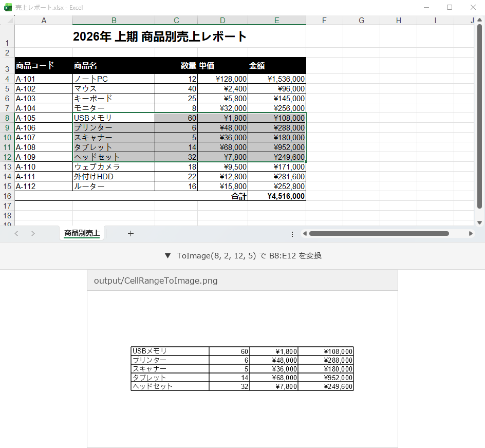Select row 12 header
Image resolution: width=485 pixels, height=448 pixels.
pyautogui.click(x=7, y=157)
